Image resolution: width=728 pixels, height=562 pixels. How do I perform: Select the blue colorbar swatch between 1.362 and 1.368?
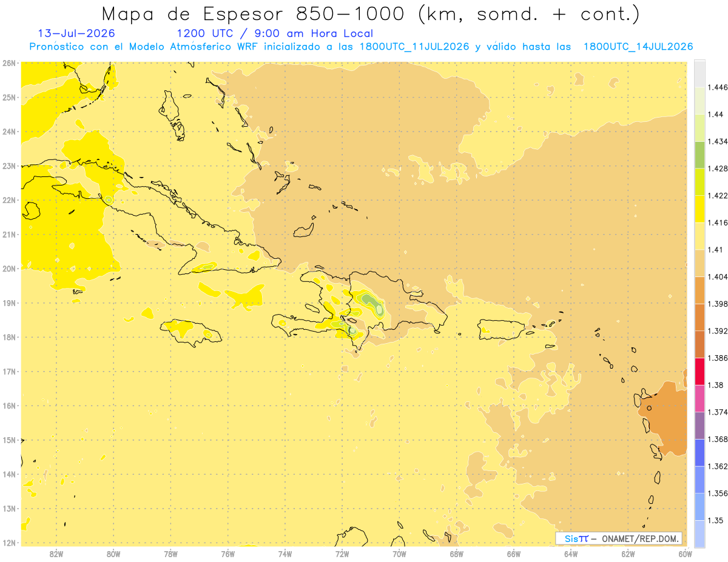coord(699,453)
